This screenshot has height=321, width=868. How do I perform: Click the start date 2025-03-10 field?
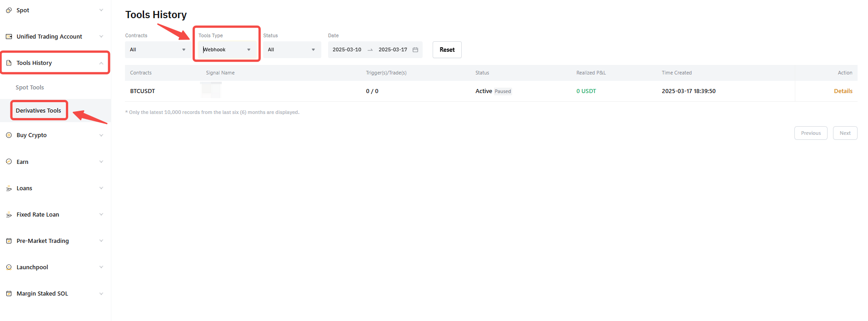click(x=347, y=50)
